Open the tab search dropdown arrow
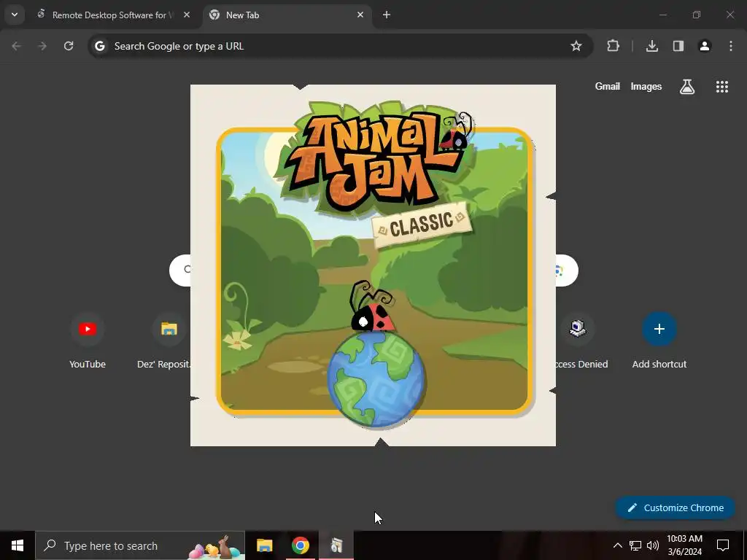 15,15
